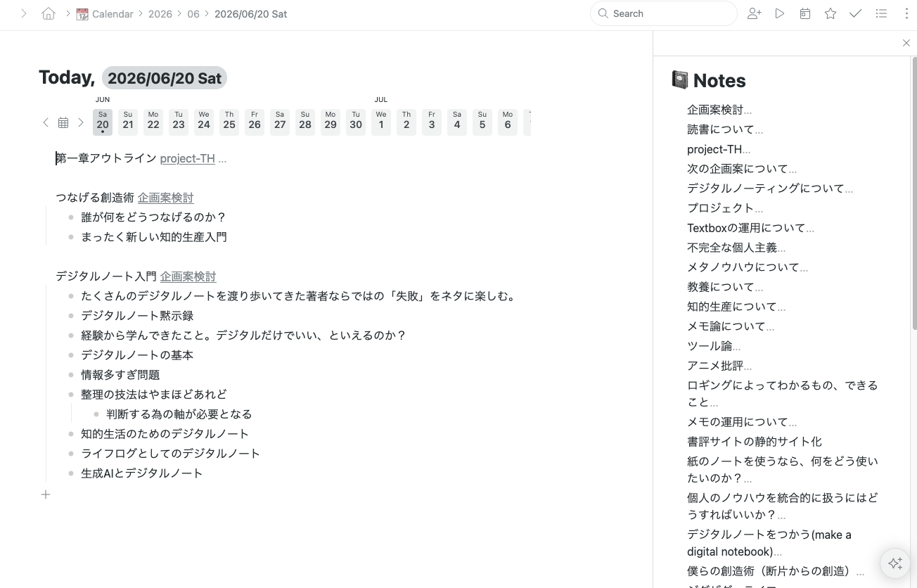Open the list outline icon in the top toolbar

point(881,13)
